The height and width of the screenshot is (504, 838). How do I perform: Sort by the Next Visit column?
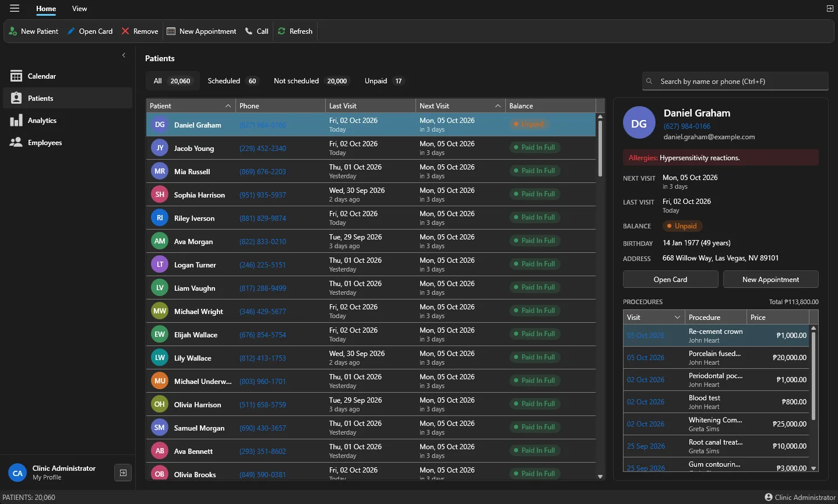(460, 106)
